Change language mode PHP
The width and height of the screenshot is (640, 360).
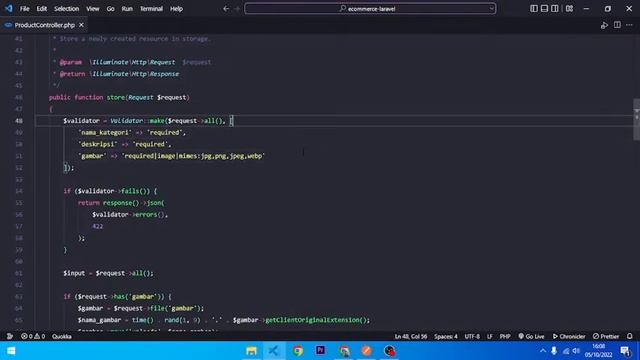(x=505, y=336)
